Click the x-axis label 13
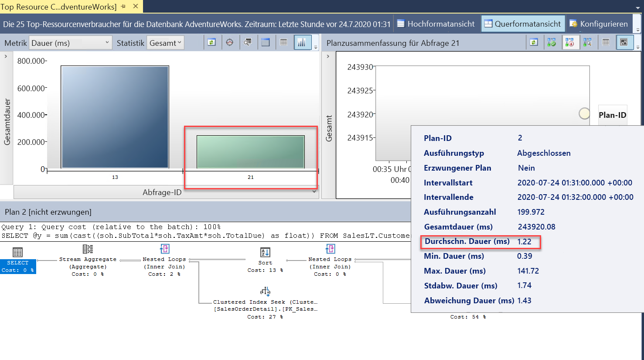 point(115,177)
